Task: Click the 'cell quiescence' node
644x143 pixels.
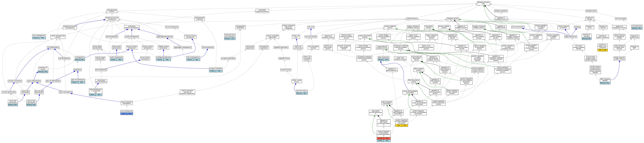Action: 636,27
